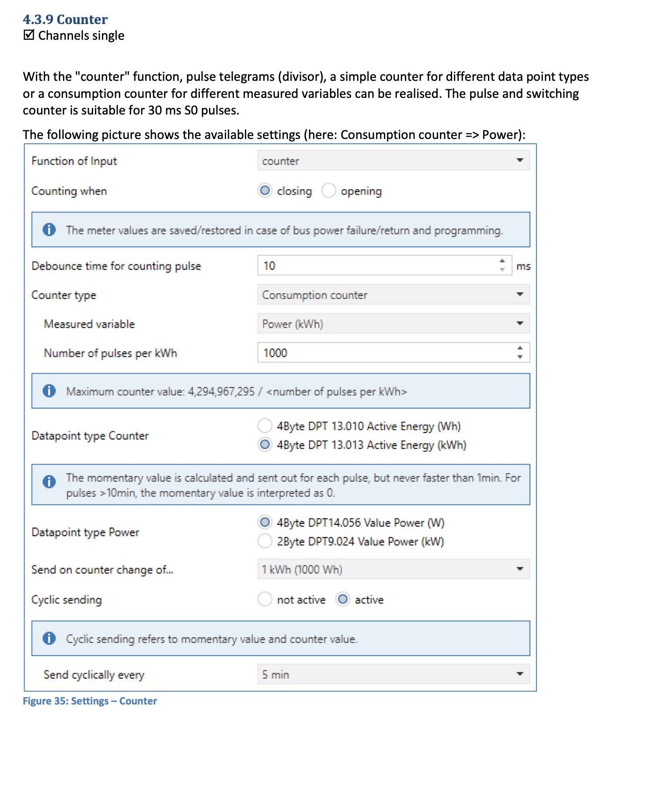Choose 4Byte DPT 13.010 Active Energy (Wh)

click(x=265, y=425)
